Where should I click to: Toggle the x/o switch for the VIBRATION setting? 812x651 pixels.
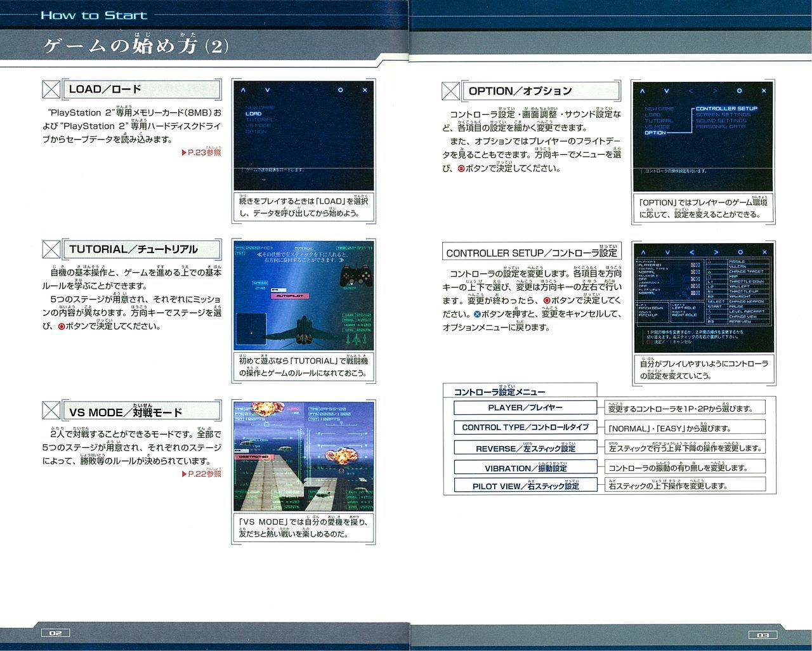[695, 286]
